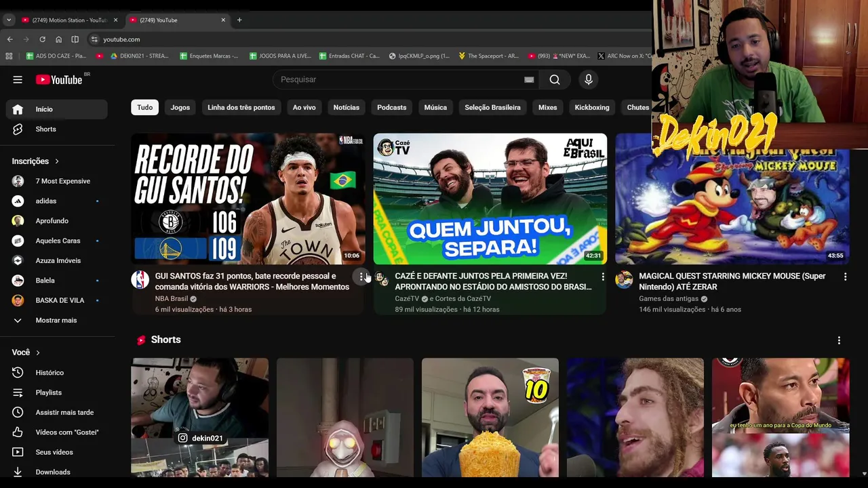This screenshot has height=488, width=868.
Task: Select the Podcasts filter chip
Action: (x=392, y=107)
